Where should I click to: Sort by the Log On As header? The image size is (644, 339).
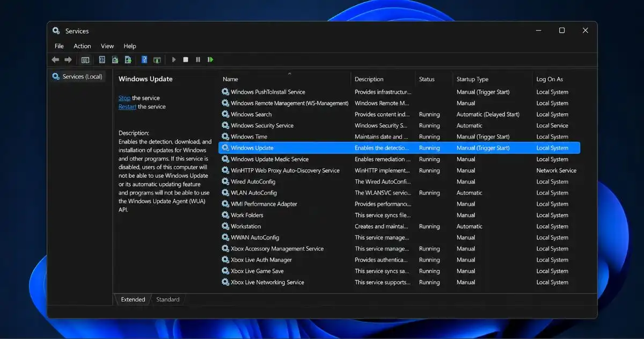pyautogui.click(x=557, y=79)
